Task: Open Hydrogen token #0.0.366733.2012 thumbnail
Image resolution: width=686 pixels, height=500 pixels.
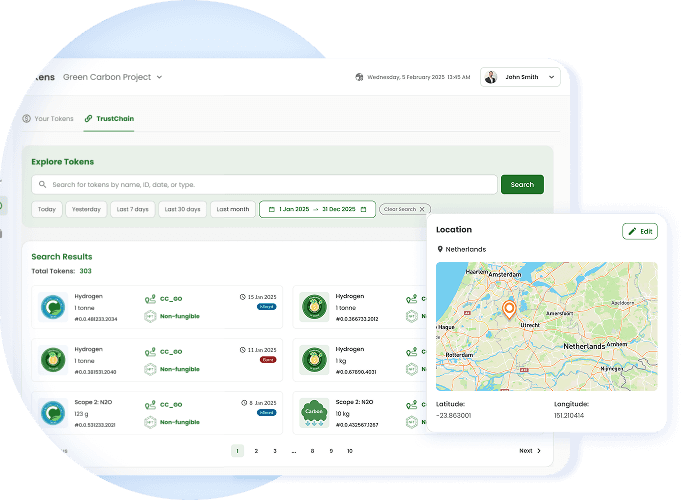Action: (x=314, y=307)
